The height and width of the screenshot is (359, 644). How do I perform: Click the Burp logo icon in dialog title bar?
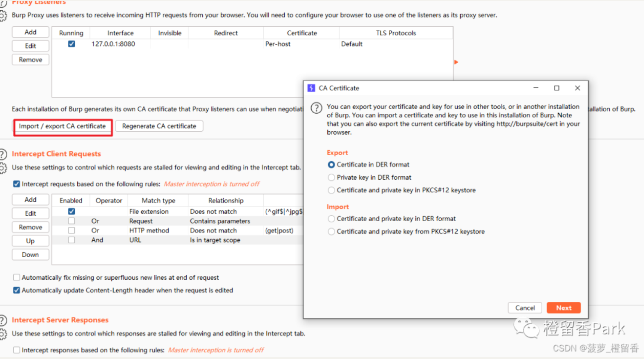[x=311, y=88]
